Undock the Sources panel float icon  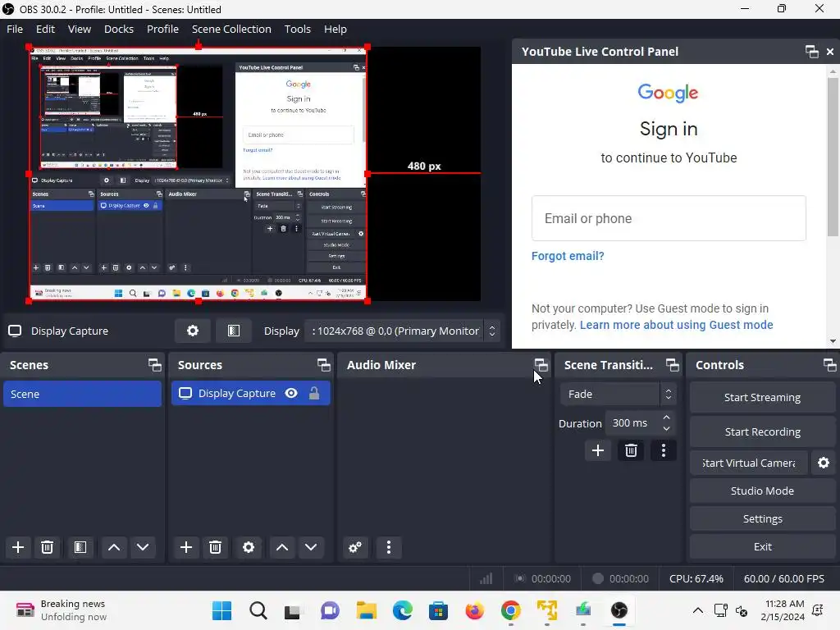[x=323, y=365]
